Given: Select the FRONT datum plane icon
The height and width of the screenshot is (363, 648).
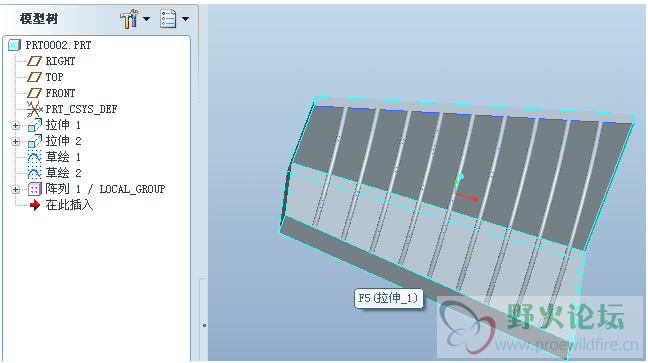Looking at the screenshot, I should point(34,93).
